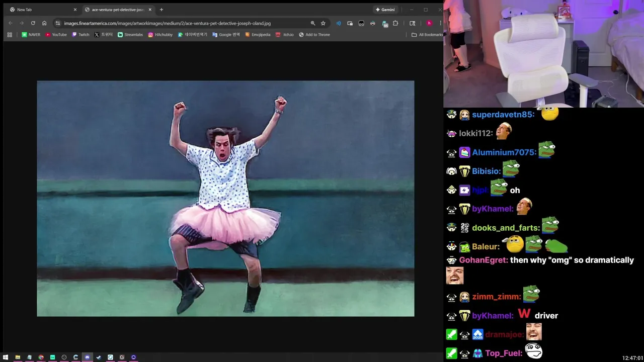Open the NAVER bookmark

(31, 35)
